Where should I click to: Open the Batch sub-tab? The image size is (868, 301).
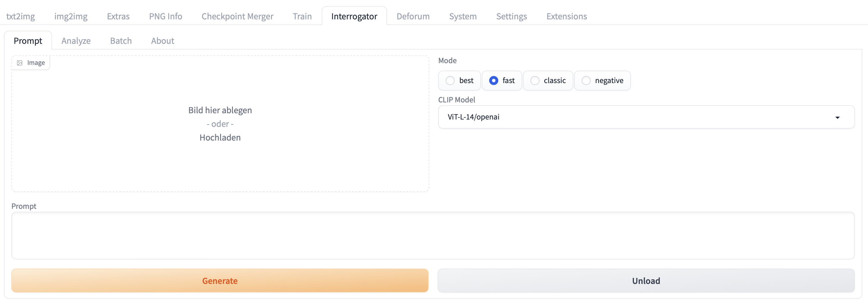click(x=121, y=40)
